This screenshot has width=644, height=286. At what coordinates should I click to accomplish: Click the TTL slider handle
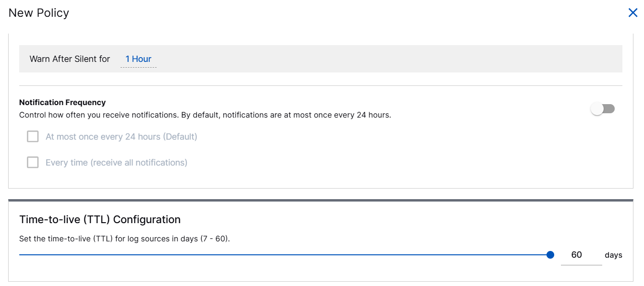click(550, 255)
